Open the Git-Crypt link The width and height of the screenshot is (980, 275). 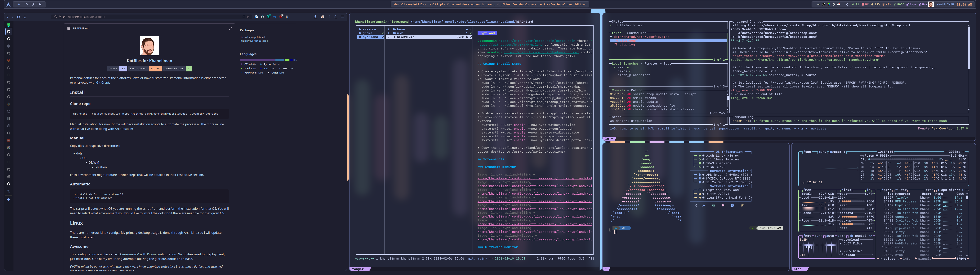(102, 82)
